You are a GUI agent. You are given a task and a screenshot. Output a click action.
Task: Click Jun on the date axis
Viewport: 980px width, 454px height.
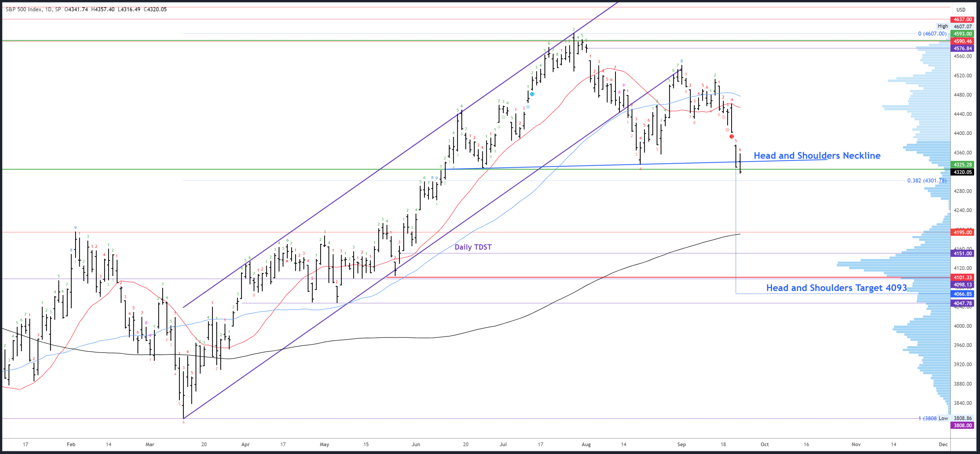pyautogui.click(x=416, y=444)
